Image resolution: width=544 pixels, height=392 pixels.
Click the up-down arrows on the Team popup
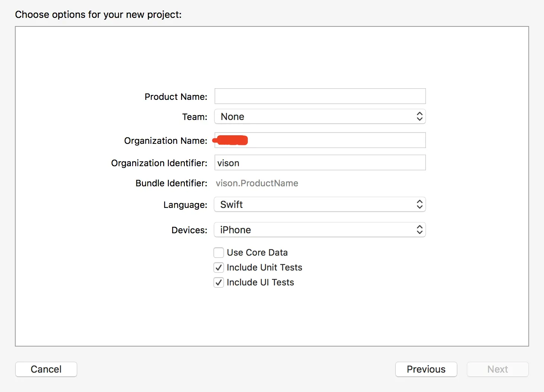click(420, 117)
